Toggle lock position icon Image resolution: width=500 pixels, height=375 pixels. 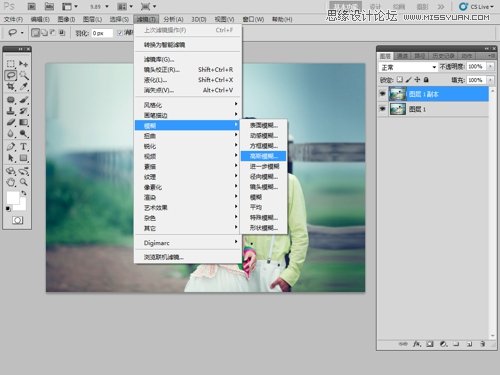417,80
